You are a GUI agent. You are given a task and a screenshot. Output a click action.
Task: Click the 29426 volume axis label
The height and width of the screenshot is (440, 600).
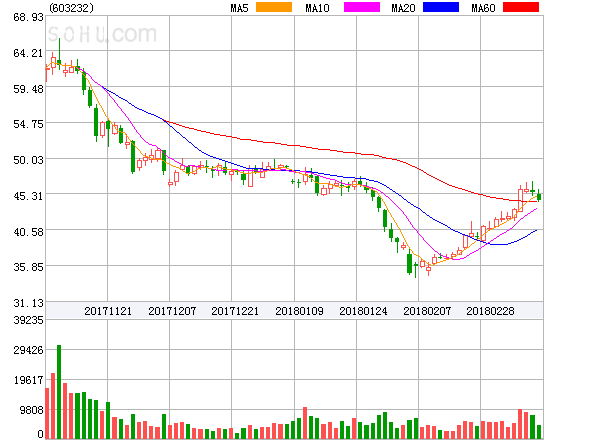click(28, 350)
